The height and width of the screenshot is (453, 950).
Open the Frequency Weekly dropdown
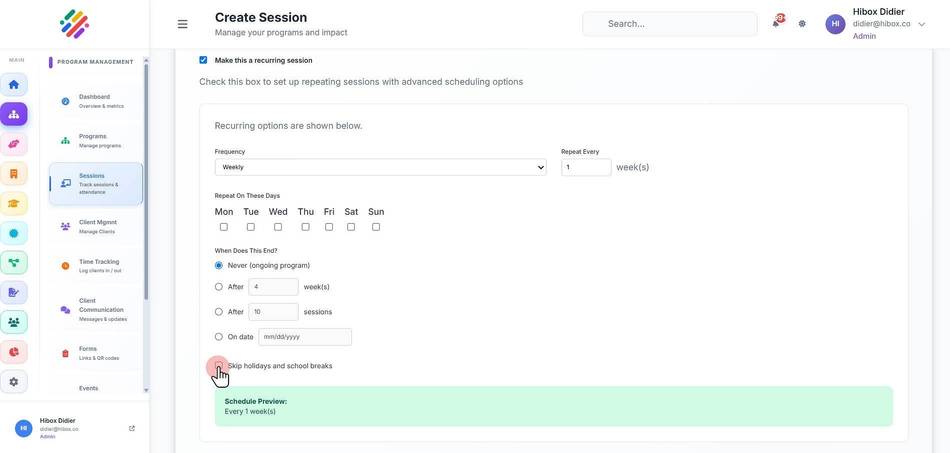point(380,167)
